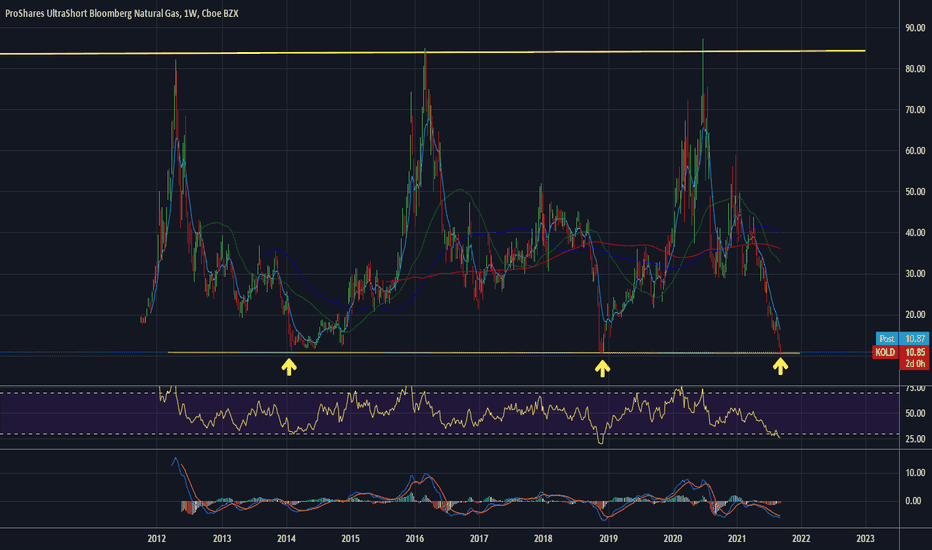
Task: Click the 2d 0h countdown label
Action: pyautogui.click(x=915, y=363)
